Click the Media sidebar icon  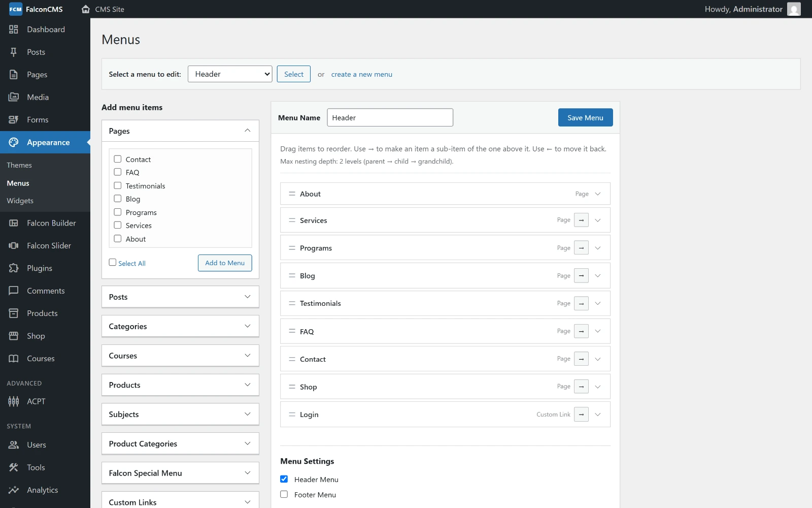(x=14, y=97)
